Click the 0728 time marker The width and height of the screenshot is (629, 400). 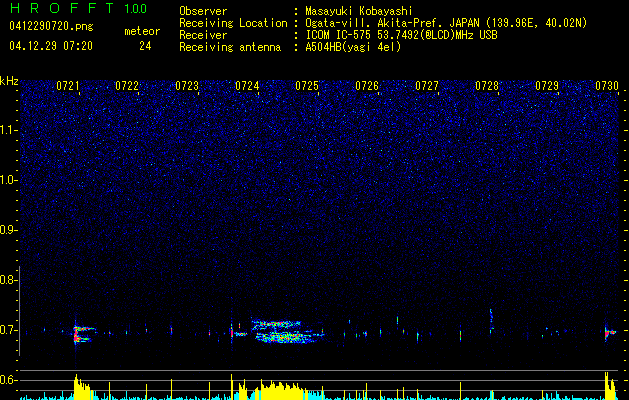487,86
